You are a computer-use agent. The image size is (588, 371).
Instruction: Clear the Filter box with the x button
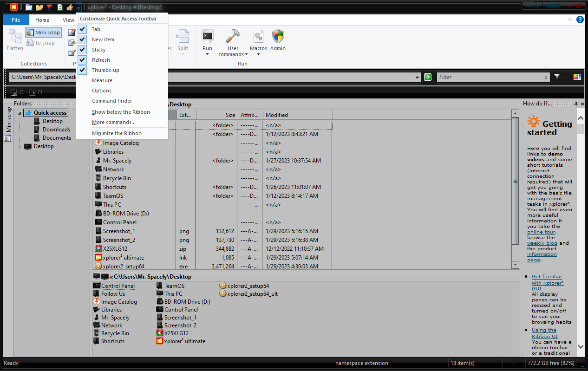(x=546, y=78)
